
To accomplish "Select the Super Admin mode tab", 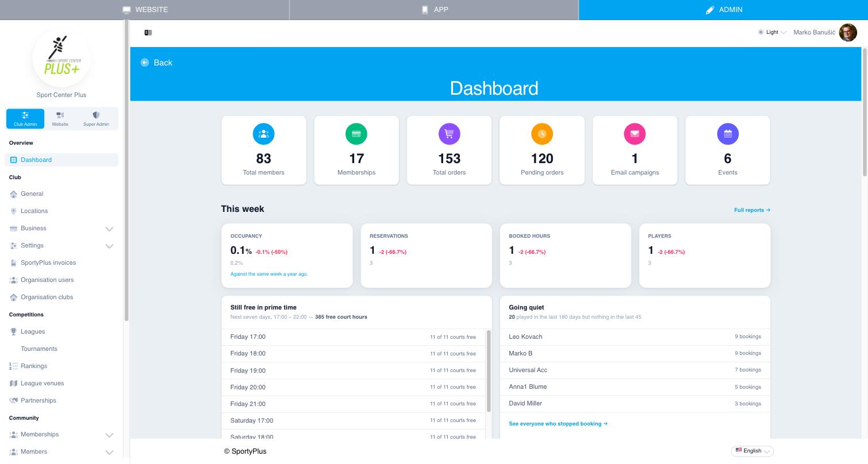I will 96,119.
